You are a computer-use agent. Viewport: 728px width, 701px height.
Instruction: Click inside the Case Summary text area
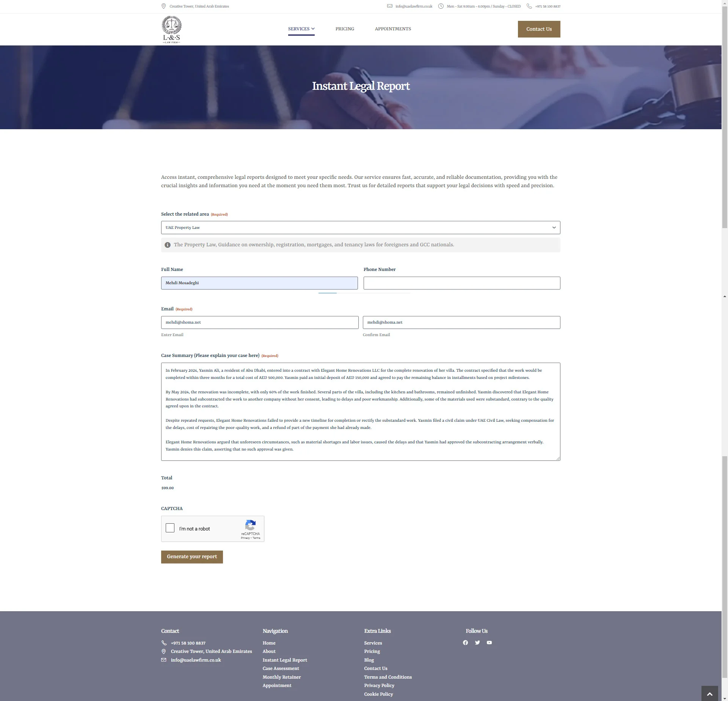(x=361, y=412)
